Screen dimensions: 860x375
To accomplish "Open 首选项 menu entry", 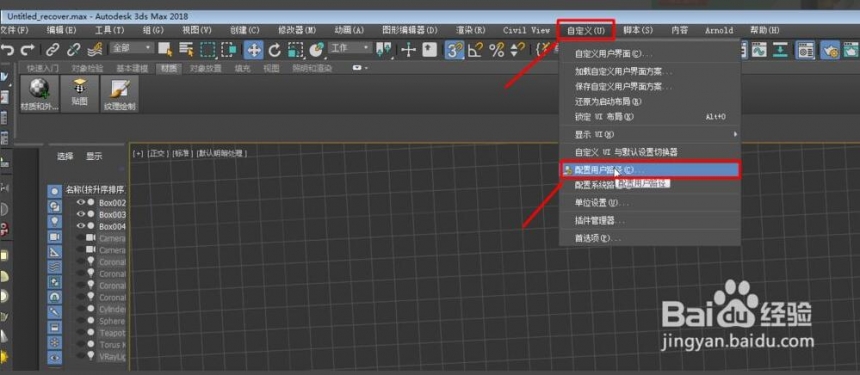I will click(x=650, y=238).
